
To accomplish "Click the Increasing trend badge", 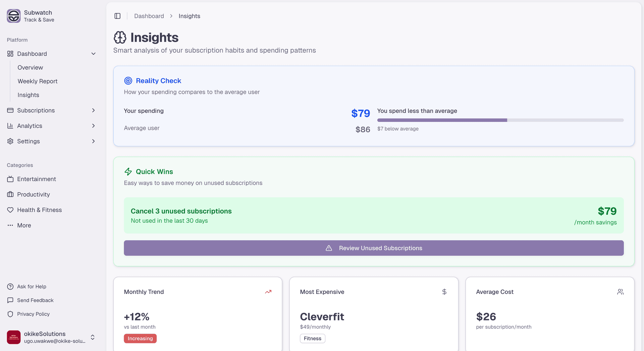I will (x=140, y=338).
